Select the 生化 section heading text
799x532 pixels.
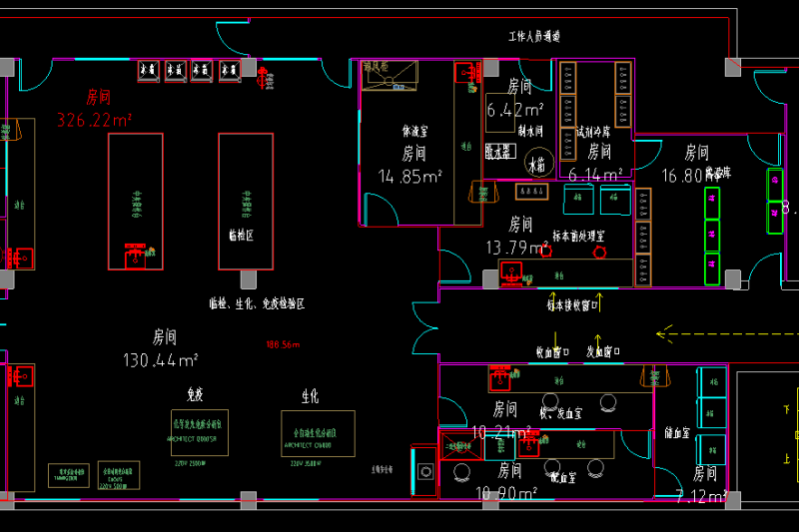click(x=310, y=396)
